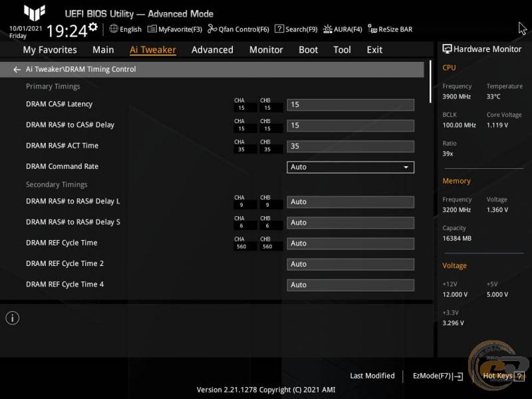Click memory voltage value 1.360 V
The height and width of the screenshot is (399, 532).
point(497,210)
